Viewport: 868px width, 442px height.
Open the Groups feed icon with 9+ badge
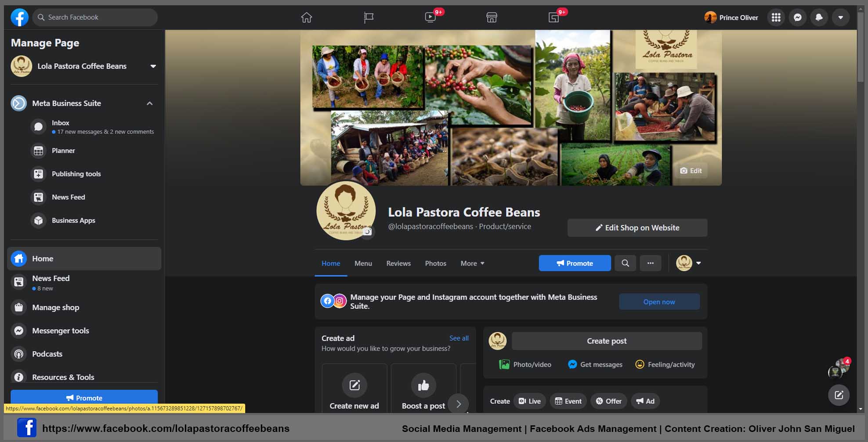pos(554,18)
